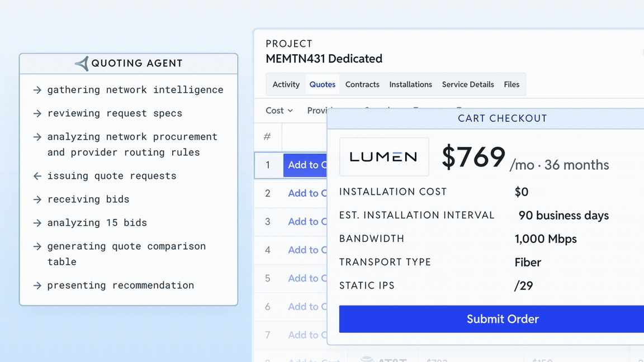
Task: Click the 'BANDWIDTH' label
Action: pos(372,239)
